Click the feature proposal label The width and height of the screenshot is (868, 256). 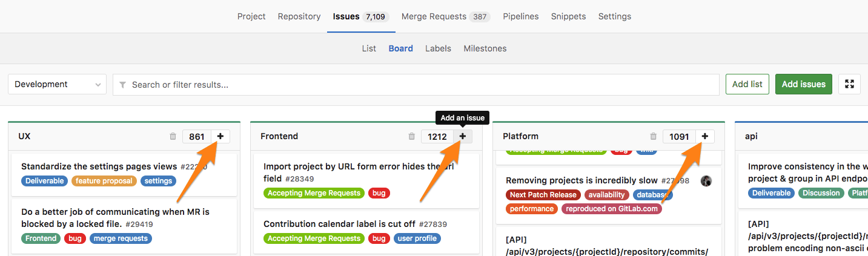[x=104, y=181]
